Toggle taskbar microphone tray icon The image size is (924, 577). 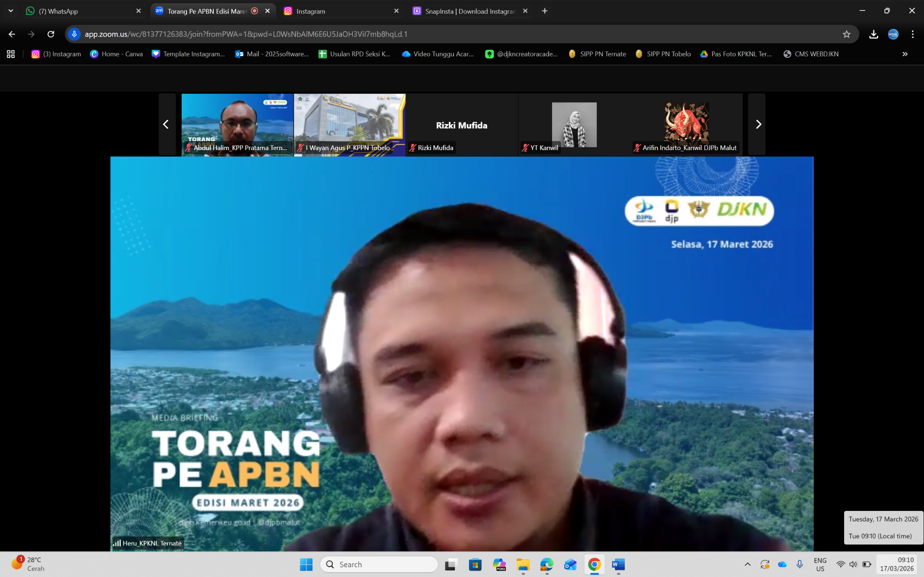799,564
